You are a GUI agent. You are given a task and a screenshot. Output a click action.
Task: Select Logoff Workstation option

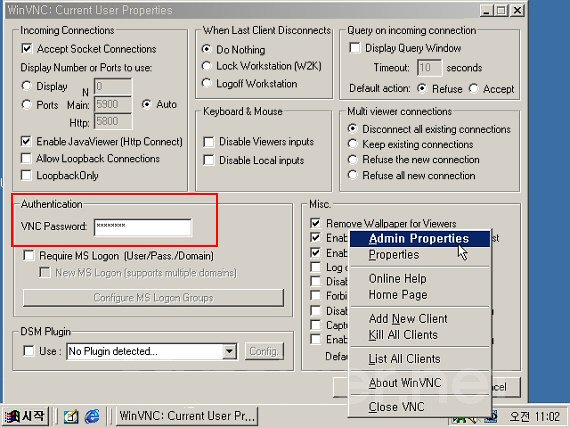coord(206,83)
